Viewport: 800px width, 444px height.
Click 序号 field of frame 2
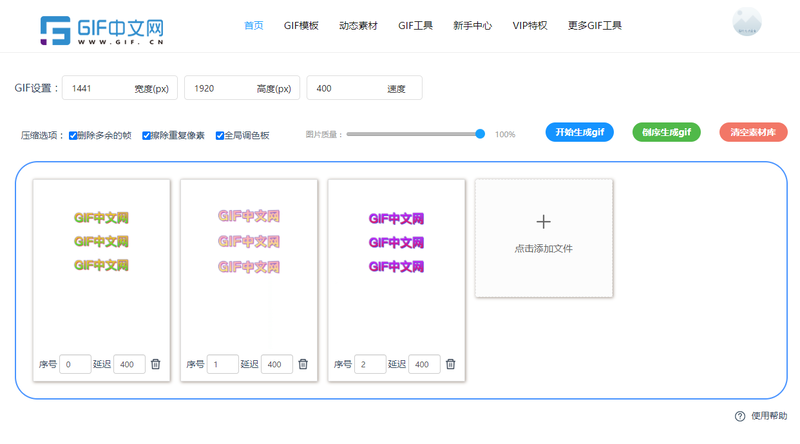[370, 364]
